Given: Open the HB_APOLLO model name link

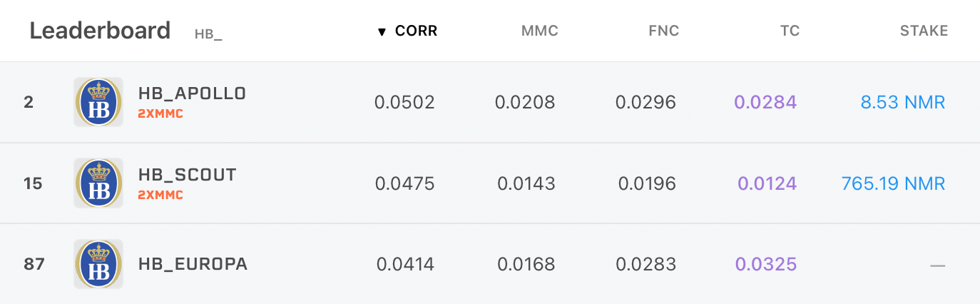Looking at the screenshot, I should coord(192,93).
